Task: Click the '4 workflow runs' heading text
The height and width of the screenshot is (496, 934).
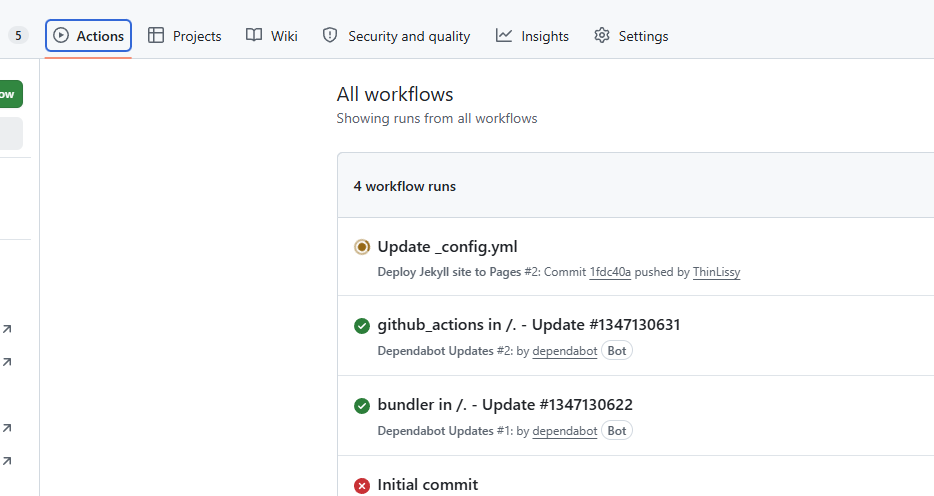Action: (404, 186)
